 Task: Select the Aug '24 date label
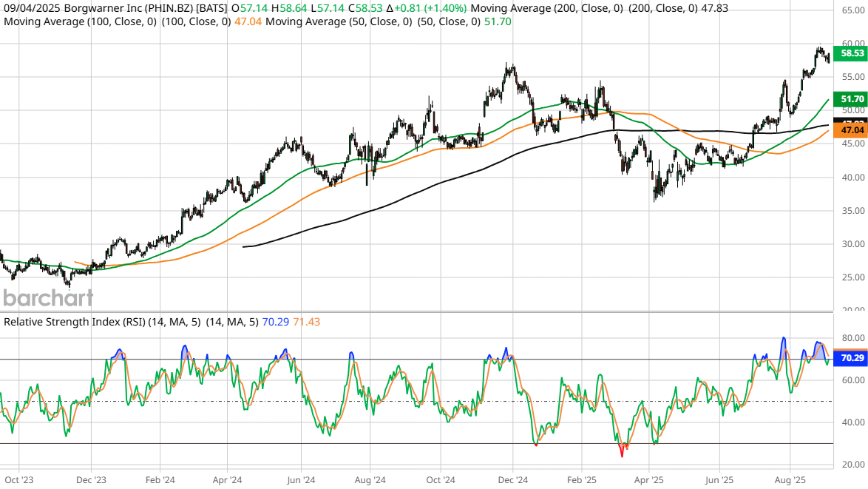370,479
